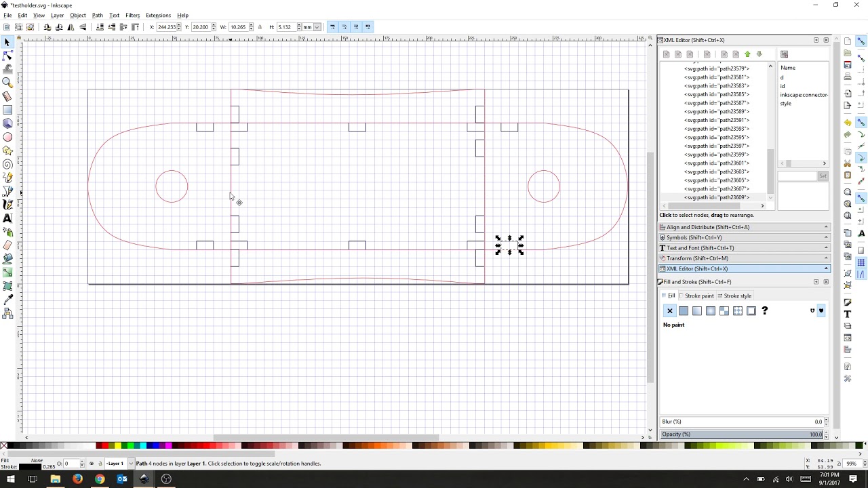This screenshot has width=868, height=488.
Task: Select the Zoom magnifier tool
Action: click(x=7, y=83)
